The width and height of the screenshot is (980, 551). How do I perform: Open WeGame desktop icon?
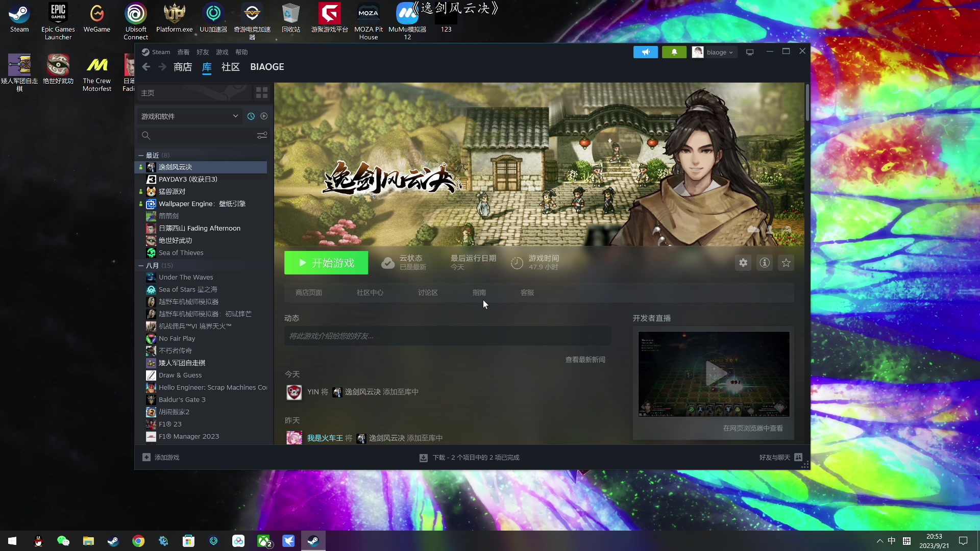pos(97,18)
